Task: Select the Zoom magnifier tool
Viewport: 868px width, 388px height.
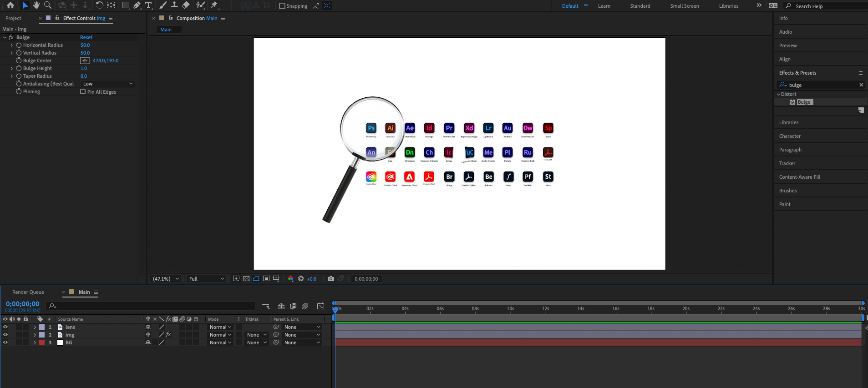Action: tap(47, 5)
